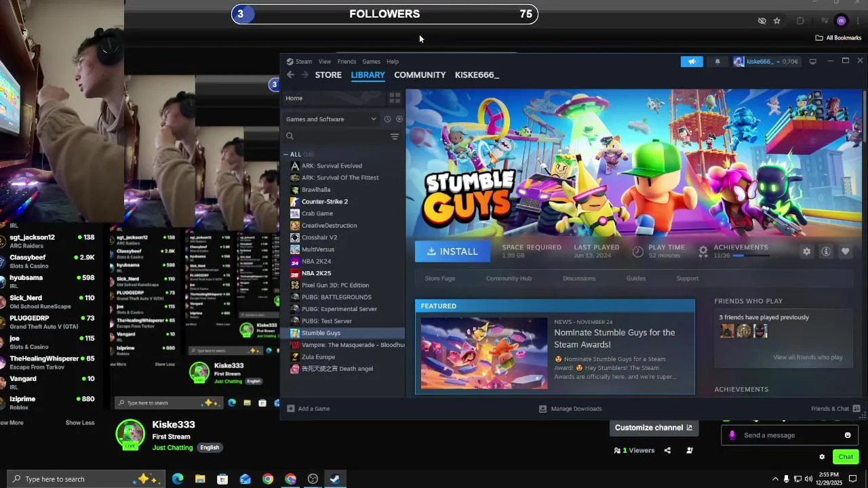Open Microsoft Edge from taskbar

178,479
